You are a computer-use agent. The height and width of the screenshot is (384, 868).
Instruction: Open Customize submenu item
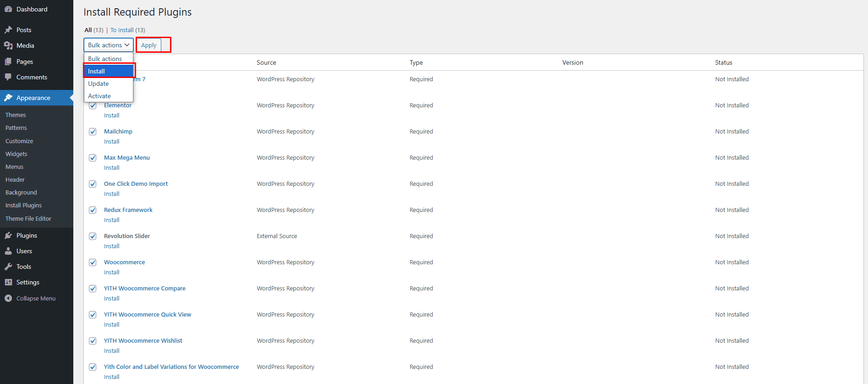19,141
